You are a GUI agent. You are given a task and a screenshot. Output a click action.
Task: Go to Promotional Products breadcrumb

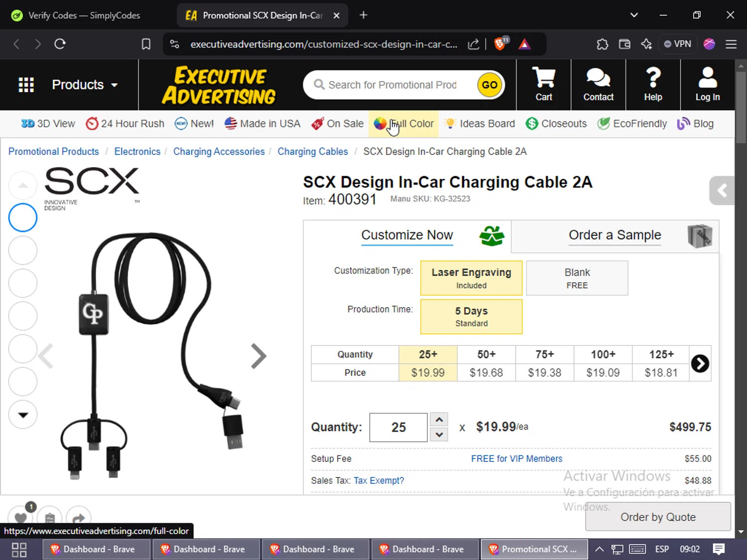click(54, 151)
